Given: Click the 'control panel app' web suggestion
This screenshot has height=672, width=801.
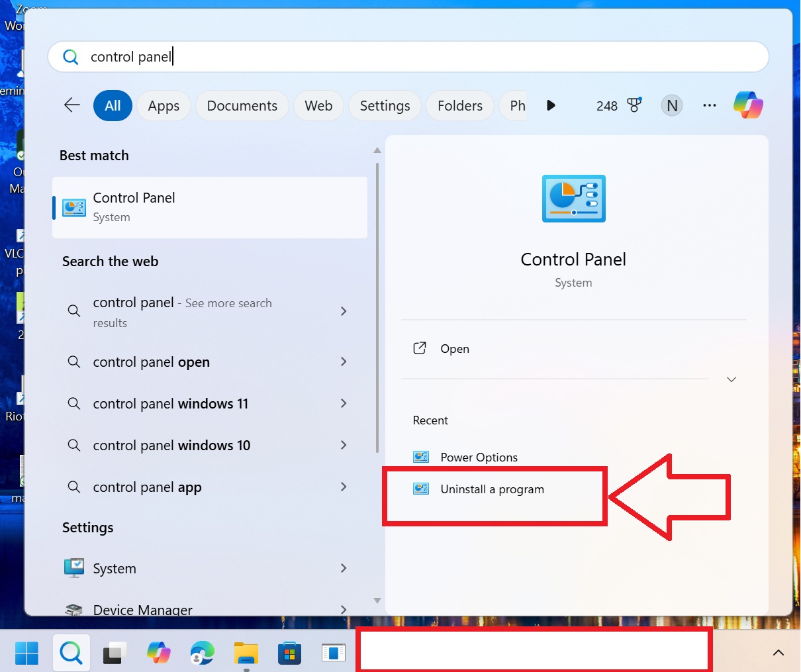Looking at the screenshot, I should pyautogui.click(x=210, y=487).
